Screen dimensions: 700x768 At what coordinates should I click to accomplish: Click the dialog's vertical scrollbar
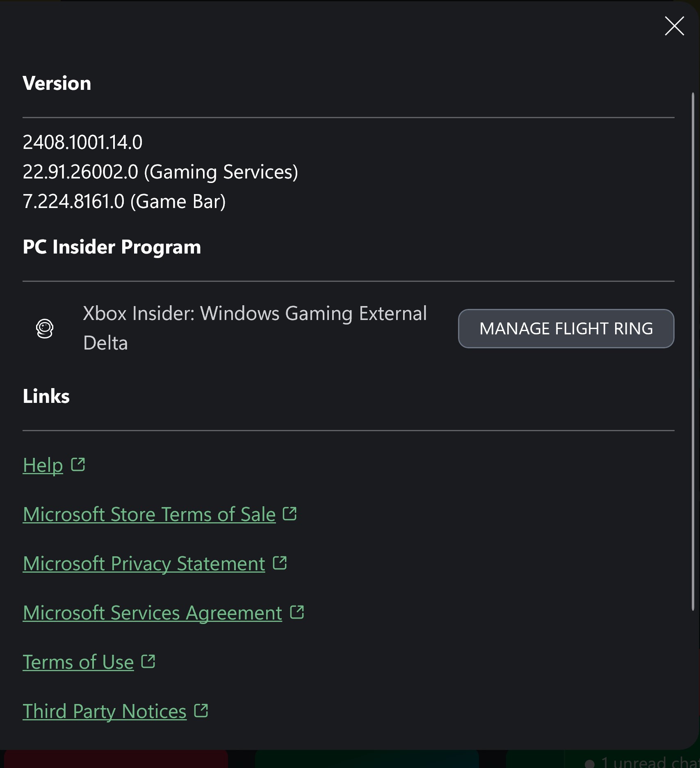(693, 353)
